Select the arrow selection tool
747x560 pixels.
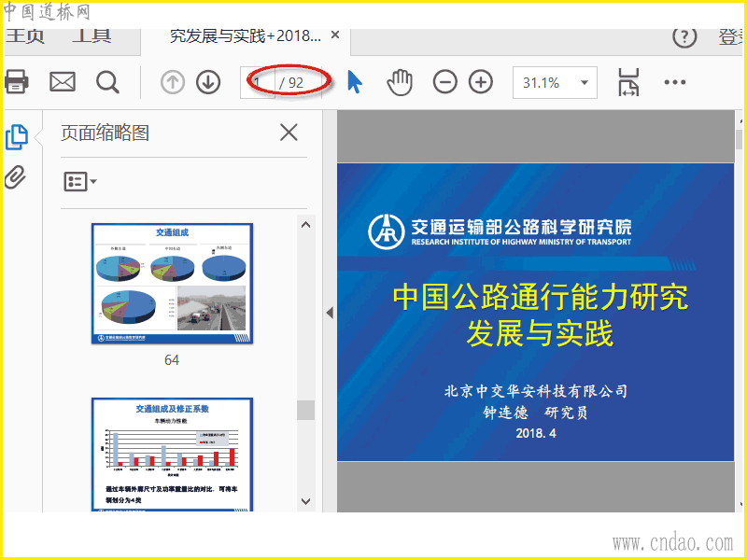click(355, 82)
